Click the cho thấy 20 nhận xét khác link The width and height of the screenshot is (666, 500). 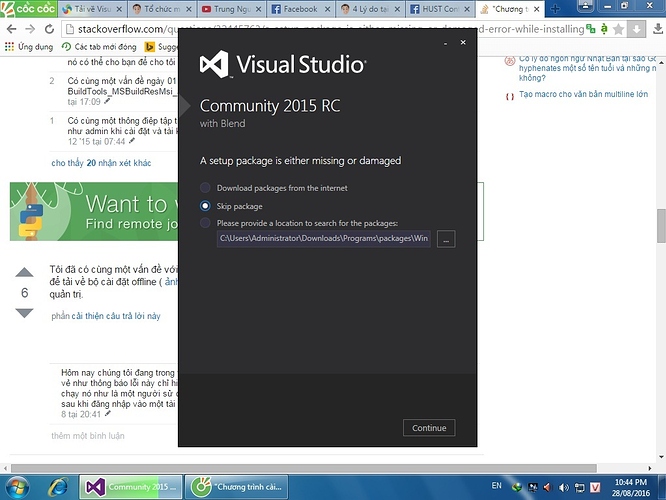(x=101, y=163)
